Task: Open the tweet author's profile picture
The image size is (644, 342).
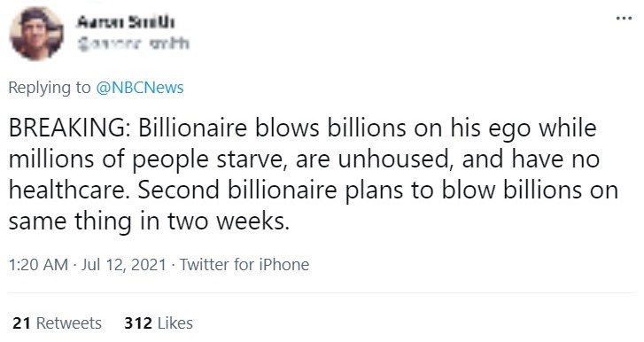Action: point(36,34)
